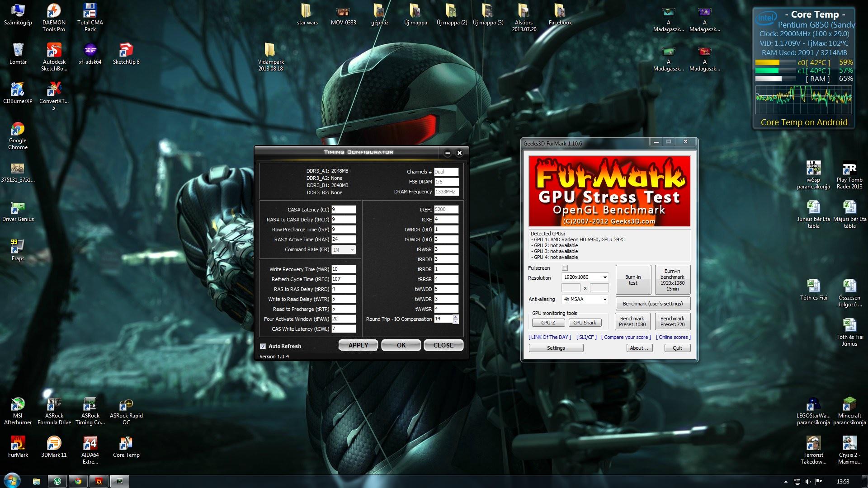Open LINK Of The DAY link
This screenshot has width=868, height=488.
(549, 337)
